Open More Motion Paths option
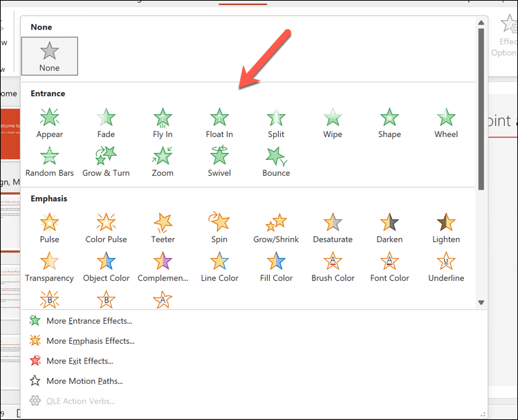The width and height of the screenshot is (518, 420). [x=84, y=381]
